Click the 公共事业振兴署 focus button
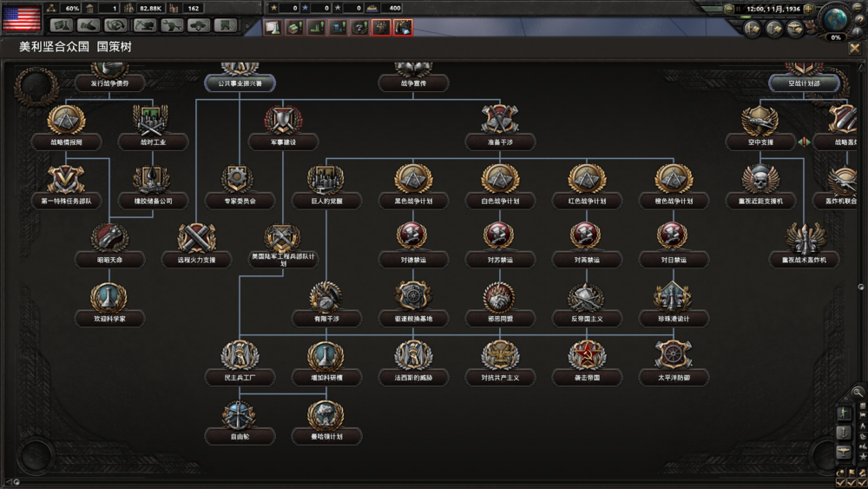Screen dimensions: 868x489 (240, 83)
